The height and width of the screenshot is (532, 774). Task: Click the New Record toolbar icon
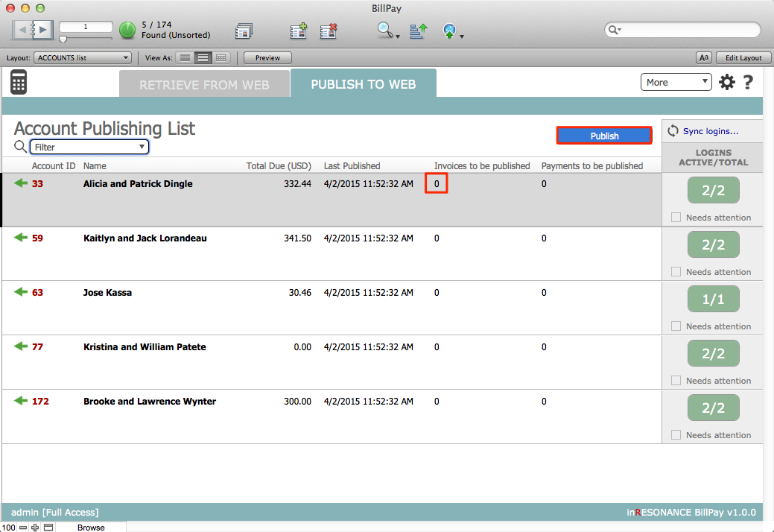[x=298, y=31]
